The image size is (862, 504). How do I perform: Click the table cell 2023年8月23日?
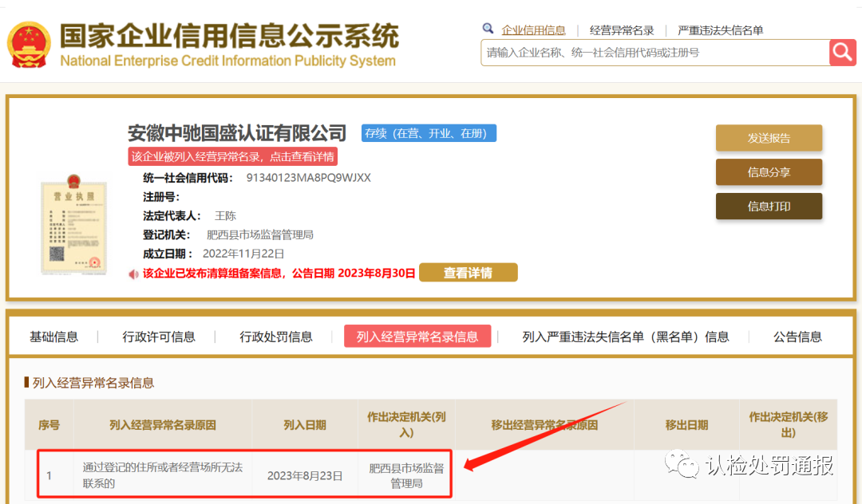[x=305, y=475]
